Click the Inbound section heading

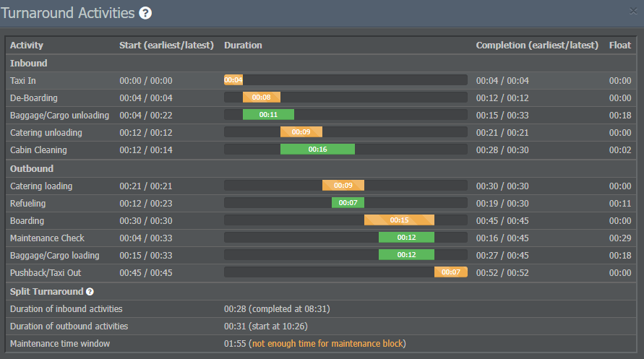29,64
